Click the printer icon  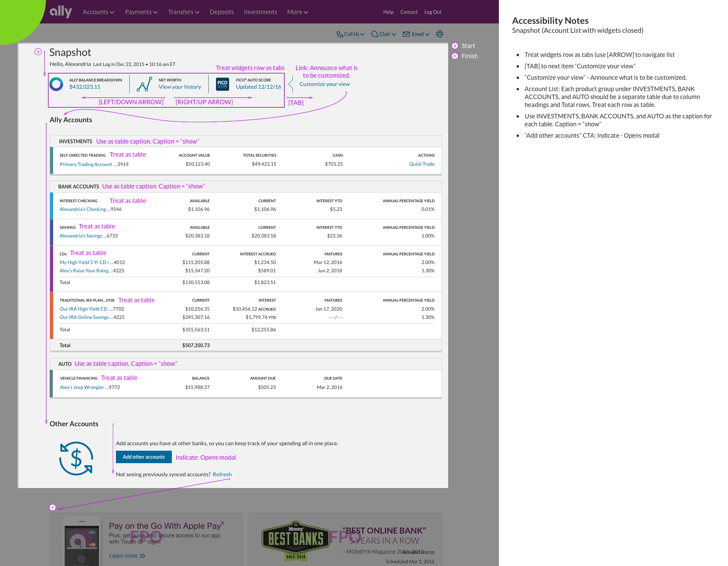(439, 34)
